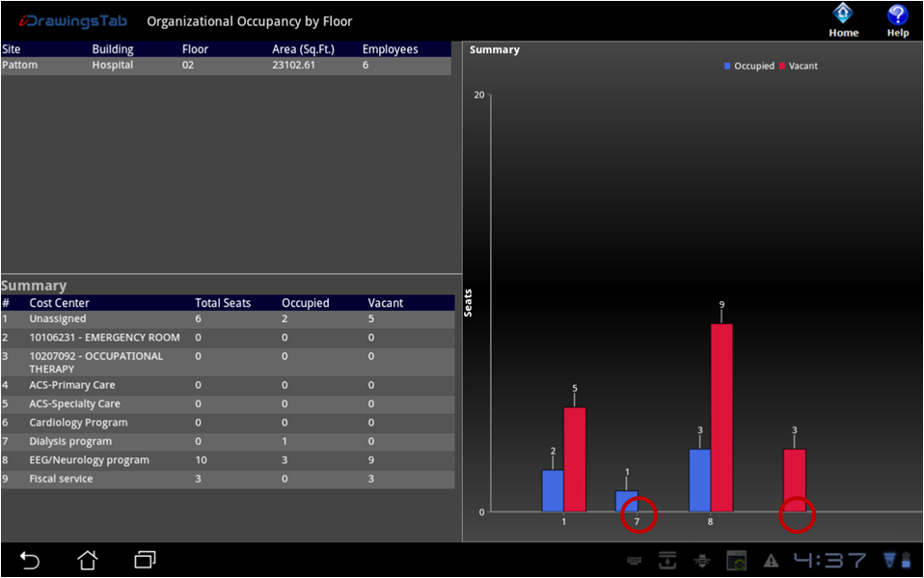Select the tall red bar valued 9

(x=721, y=418)
